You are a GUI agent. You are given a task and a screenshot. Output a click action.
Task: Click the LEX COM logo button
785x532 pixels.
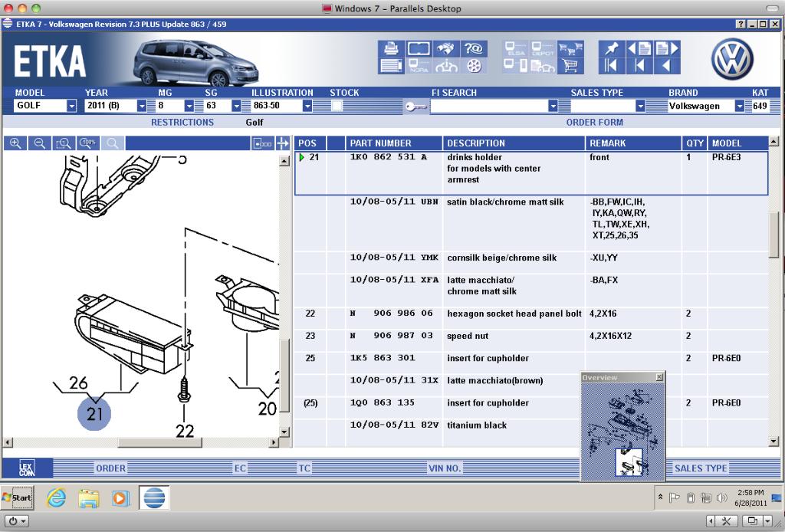(x=27, y=468)
